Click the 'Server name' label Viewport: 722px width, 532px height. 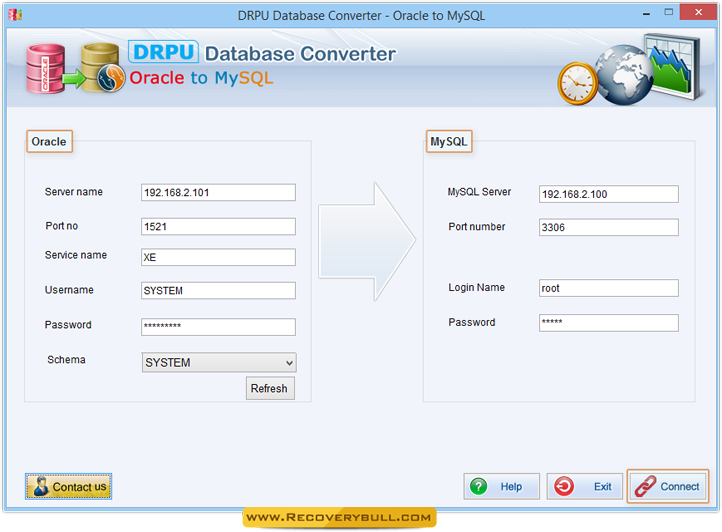74,192
